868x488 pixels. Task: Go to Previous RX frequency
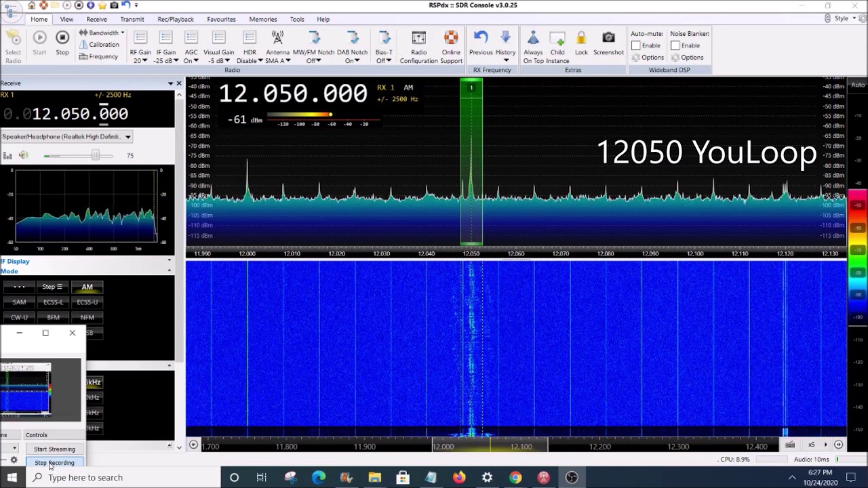point(481,44)
